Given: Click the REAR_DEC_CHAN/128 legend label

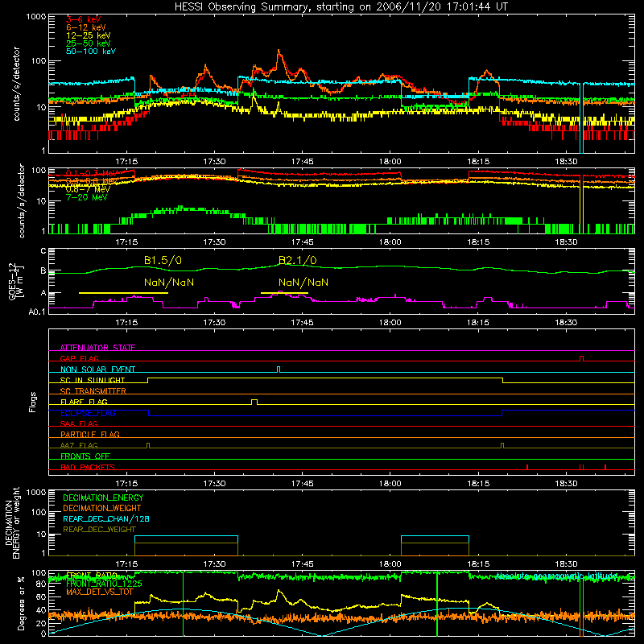Looking at the screenshot, I should click(106, 518).
